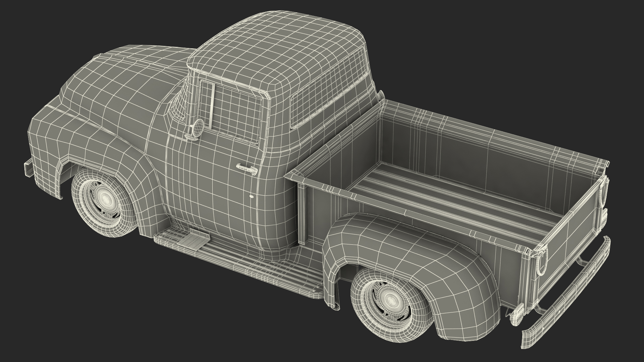Select the door lock cylinder

[x=252, y=196]
